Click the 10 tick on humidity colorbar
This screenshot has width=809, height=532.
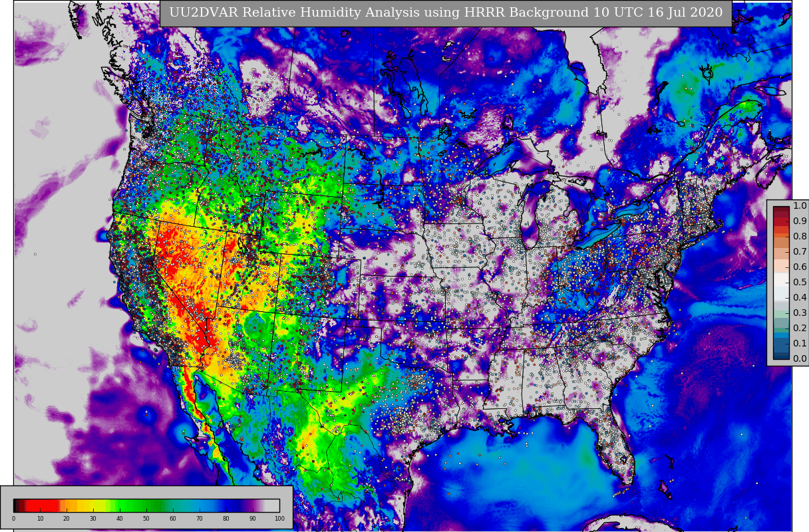[x=40, y=519]
